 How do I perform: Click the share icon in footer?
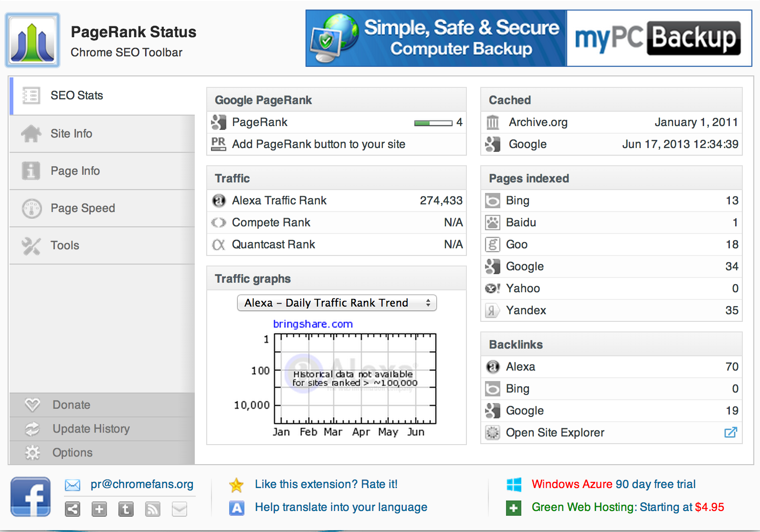[73, 509]
